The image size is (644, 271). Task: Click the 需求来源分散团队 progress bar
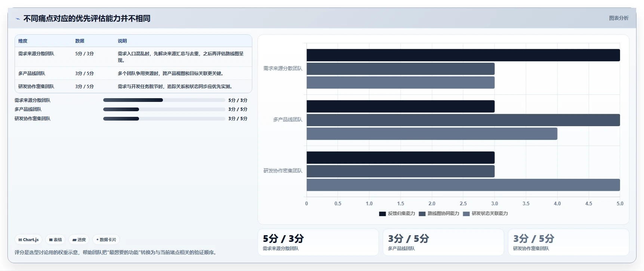[x=164, y=100]
